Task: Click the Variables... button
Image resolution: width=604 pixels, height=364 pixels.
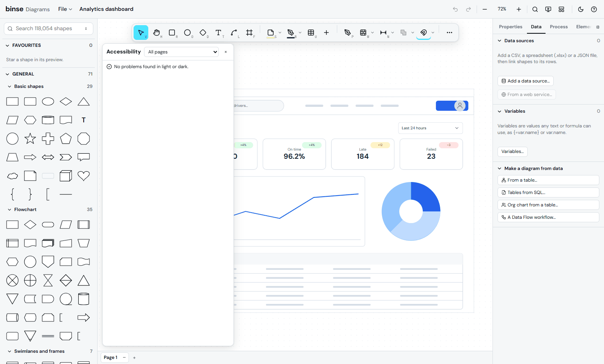Action: [x=512, y=151]
